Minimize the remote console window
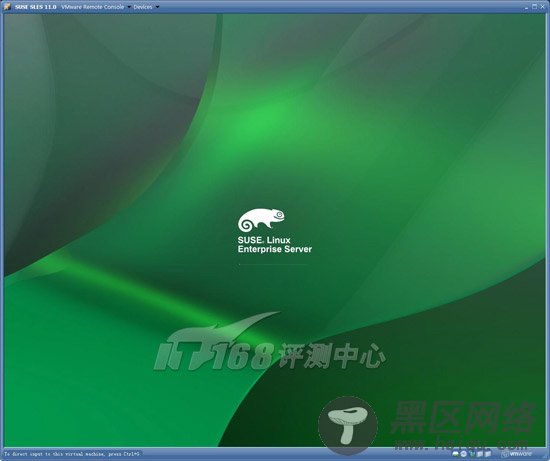Viewport: 550px width, 461px height. click(526, 8)
